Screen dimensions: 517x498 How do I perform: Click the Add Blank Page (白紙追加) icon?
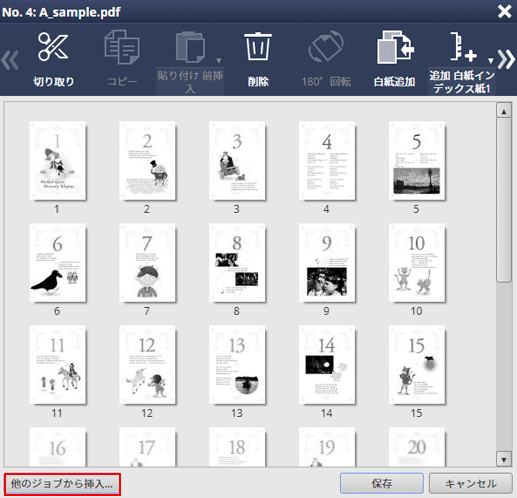[x=395, y=47]
